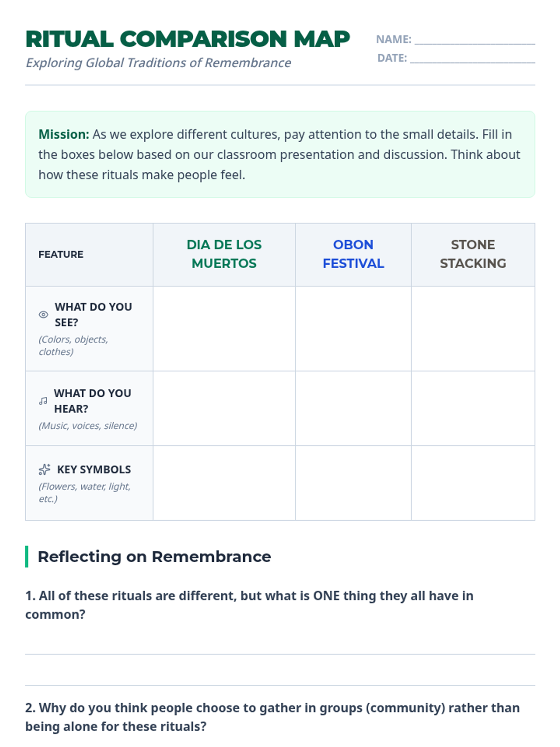This screenshot has width=560, height=747.
Task: Select the Stone Stacking column header
Action: [473, 254]
